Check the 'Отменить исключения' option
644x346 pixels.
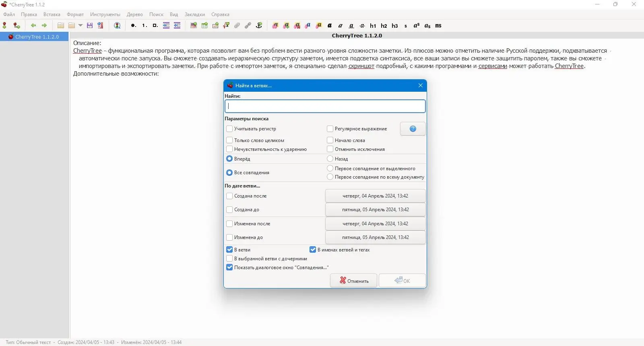[330, 149]
